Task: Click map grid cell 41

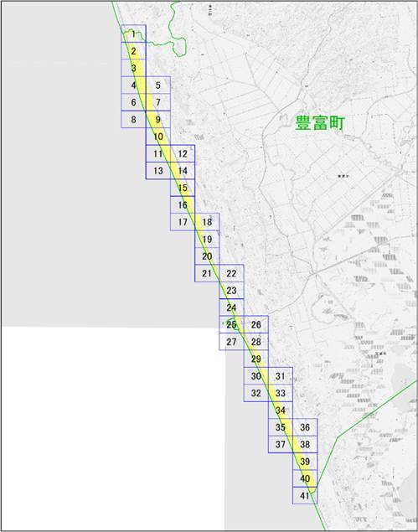Action: [305, 496]
